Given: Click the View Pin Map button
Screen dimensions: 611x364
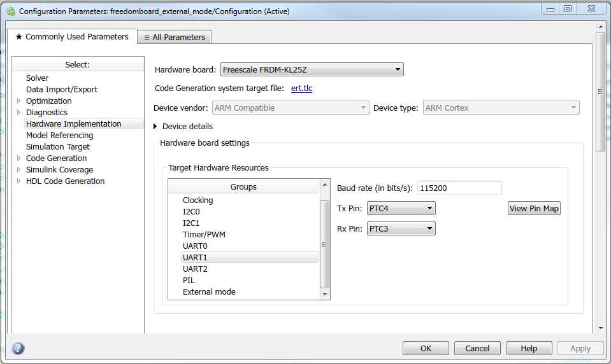Looking at the screenshot, I should click(534, 208).
